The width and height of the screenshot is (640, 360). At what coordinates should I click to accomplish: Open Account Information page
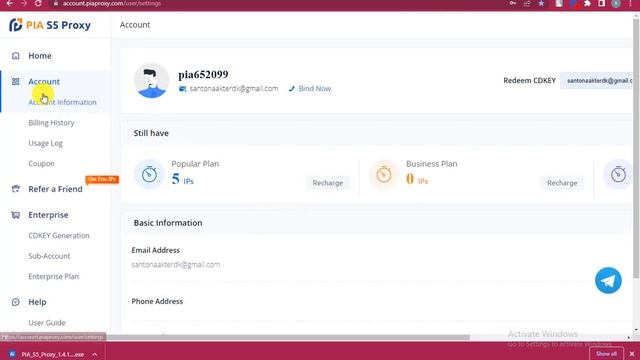click(62, 102)
